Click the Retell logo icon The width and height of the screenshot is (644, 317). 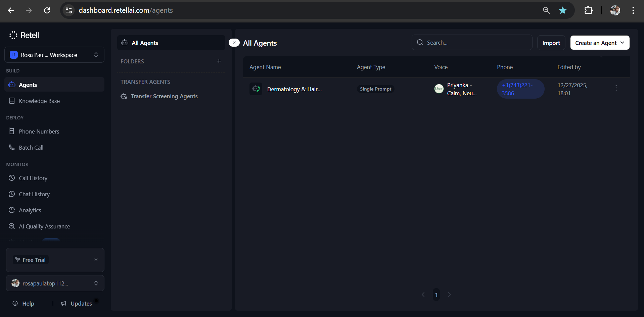click(x=13, y=35)
